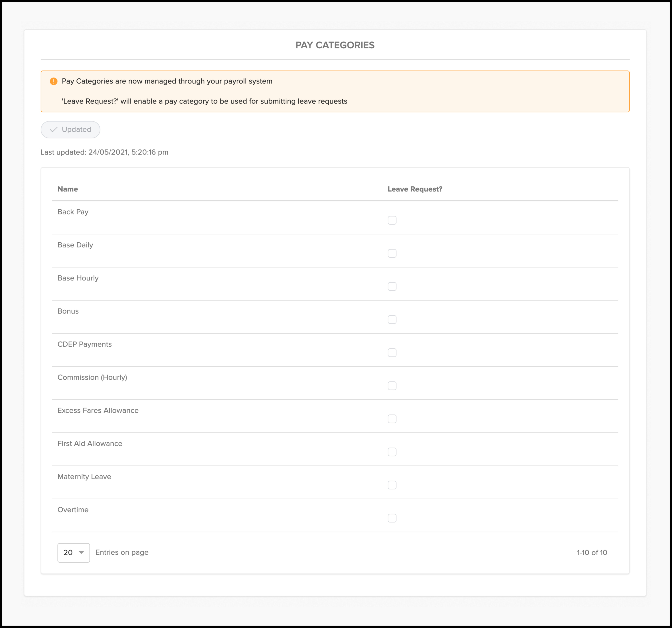Click the Updated button checkmark icon
Image resolution: width=672 pixels, height=628 pixels.
[x=53, y=129]
